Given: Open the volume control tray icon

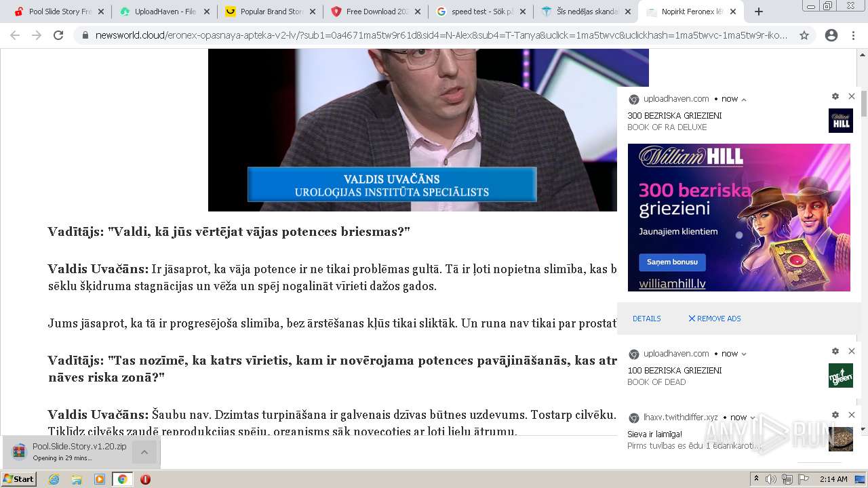Looking at the screenshot, I should [771, 479].
